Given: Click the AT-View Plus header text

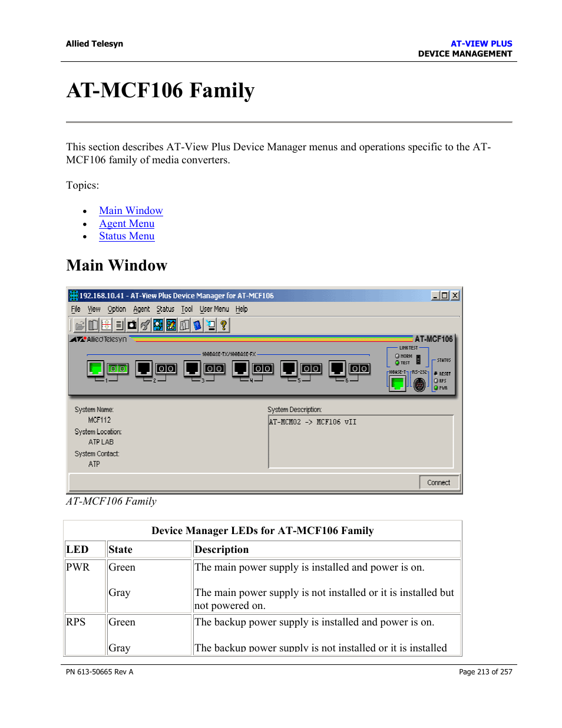Looking at the screenshot, I should coord(481,44).
